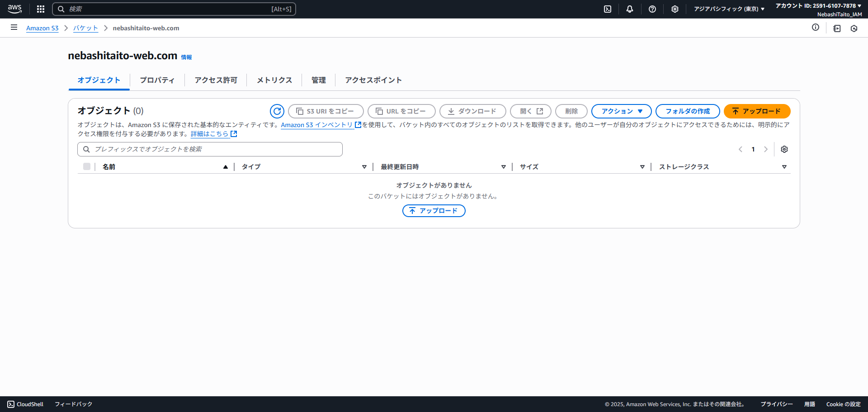Switch to the メトリクス tab

[274, 80]
